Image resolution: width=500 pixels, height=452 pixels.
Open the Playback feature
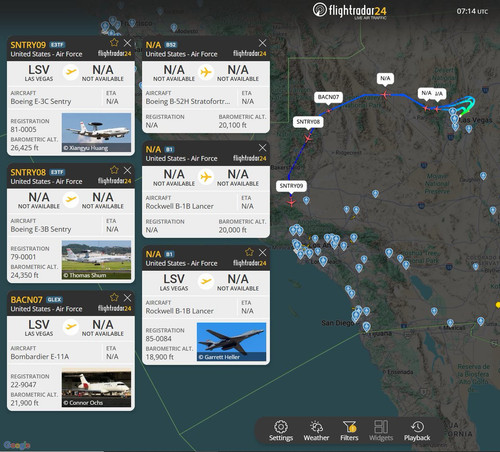pyautogui.click(x=417, y=430)
